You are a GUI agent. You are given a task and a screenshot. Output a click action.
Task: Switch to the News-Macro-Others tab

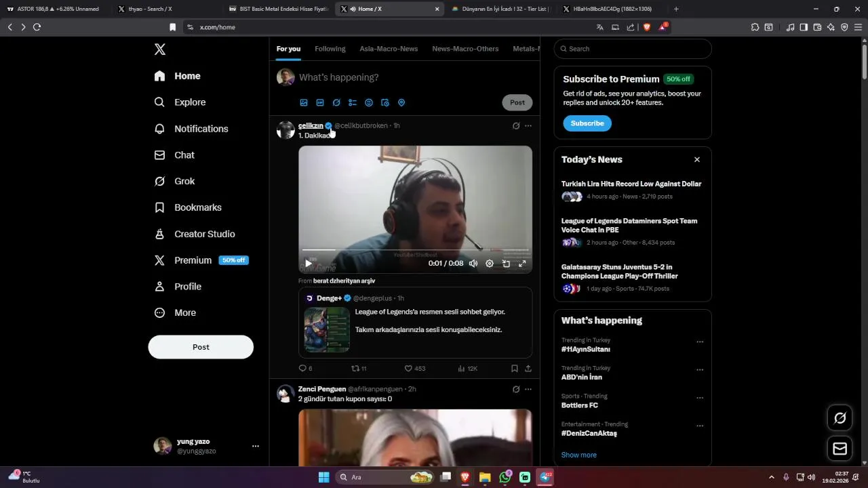pyautogui.click(x=465, y=49)
